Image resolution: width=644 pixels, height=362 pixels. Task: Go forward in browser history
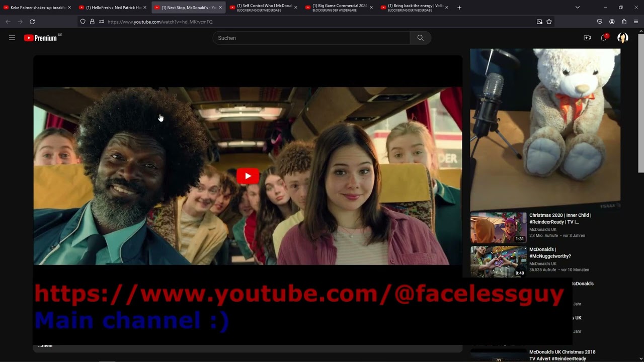[20, 22]
